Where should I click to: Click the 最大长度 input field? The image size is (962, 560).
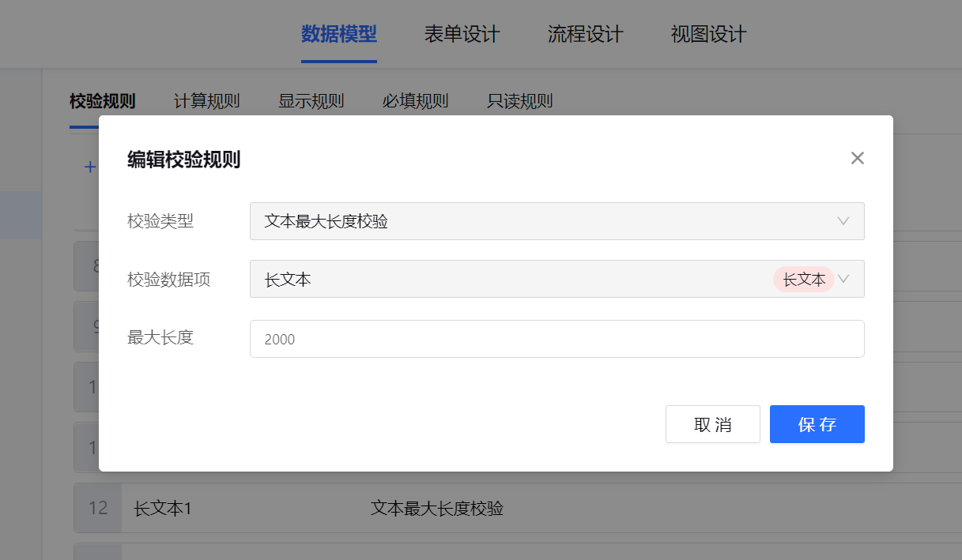pyautogui.click(x=556, y=339)
